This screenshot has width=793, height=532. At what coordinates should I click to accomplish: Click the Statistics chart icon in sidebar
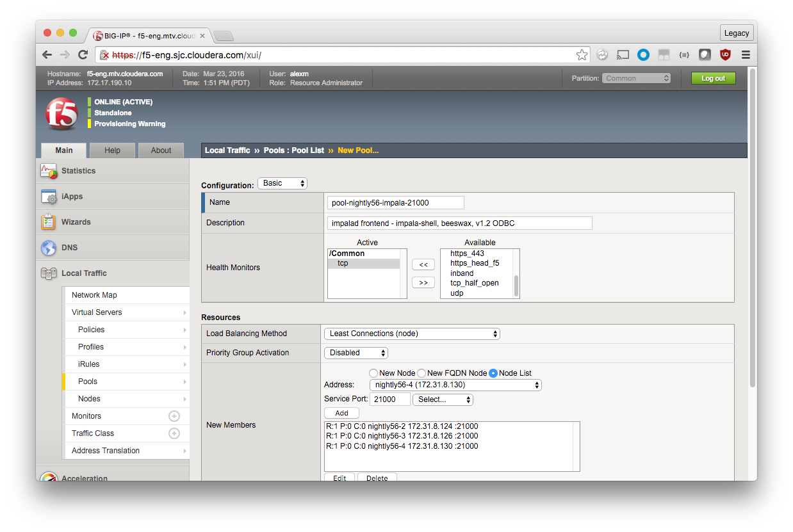pos(49,171)
